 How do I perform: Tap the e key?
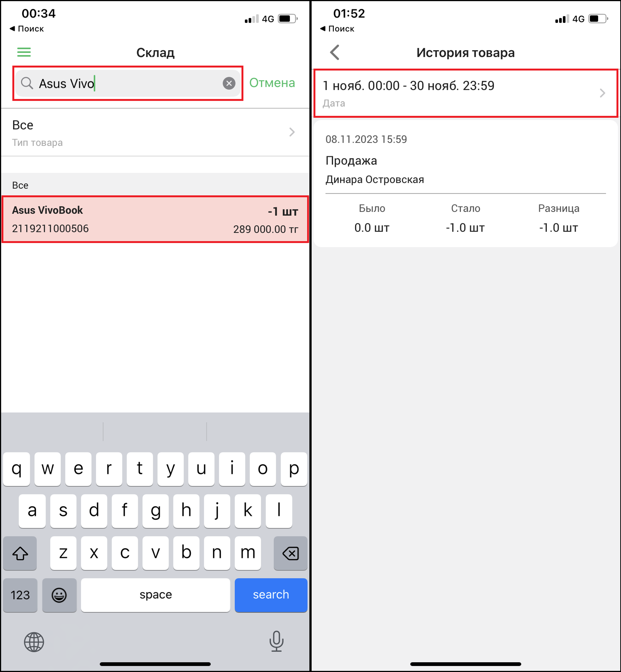click(78, 469)
